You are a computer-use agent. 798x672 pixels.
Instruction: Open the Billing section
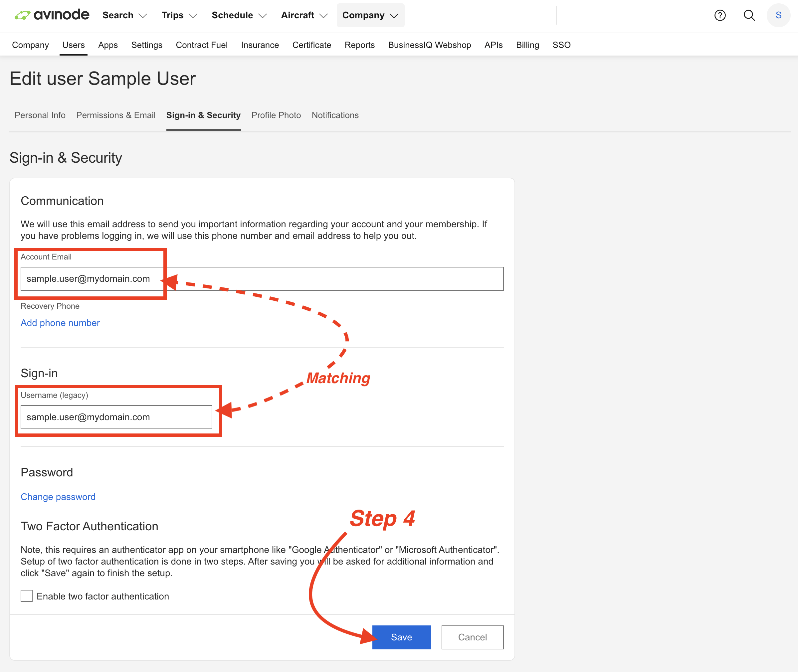(527, 45)
